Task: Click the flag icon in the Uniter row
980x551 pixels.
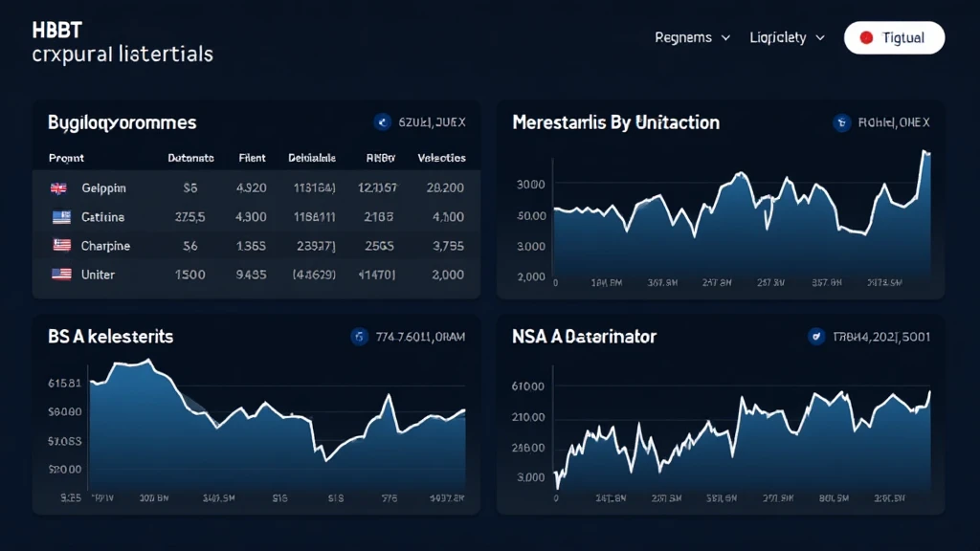Action: pyautogui.click(x=61, y=275)
